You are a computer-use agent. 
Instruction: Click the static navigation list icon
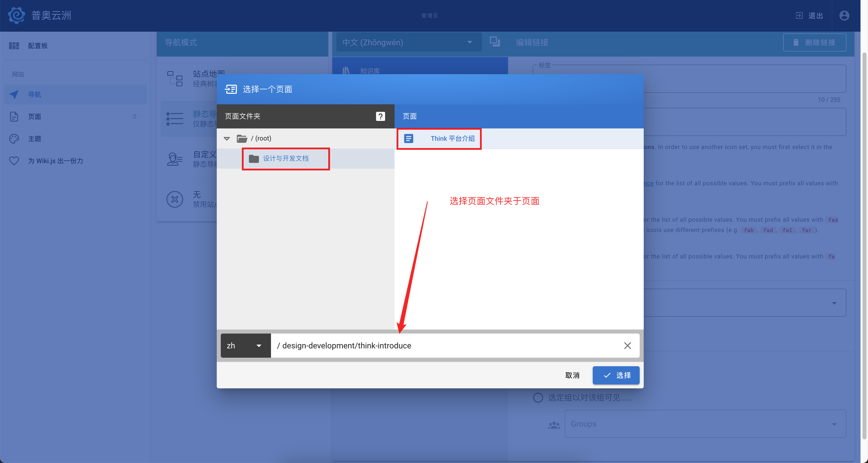pos(175,119)
